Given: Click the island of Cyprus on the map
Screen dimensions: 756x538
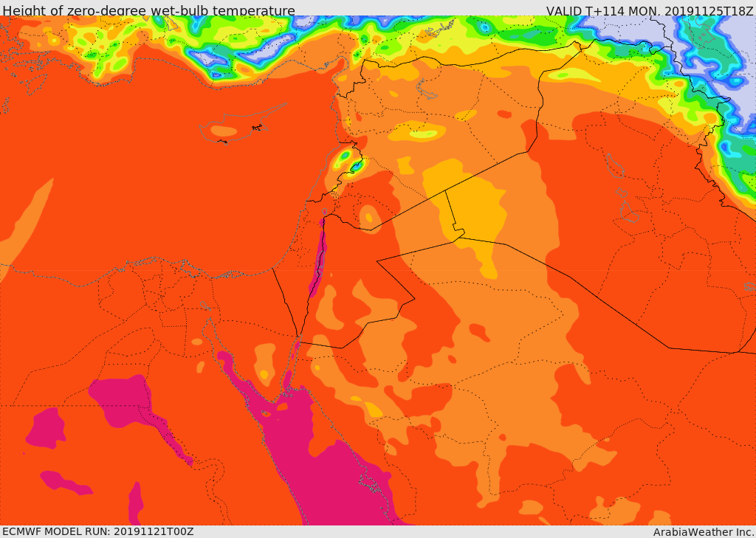Looking at the screenshot, I should (x=236, y=125).
